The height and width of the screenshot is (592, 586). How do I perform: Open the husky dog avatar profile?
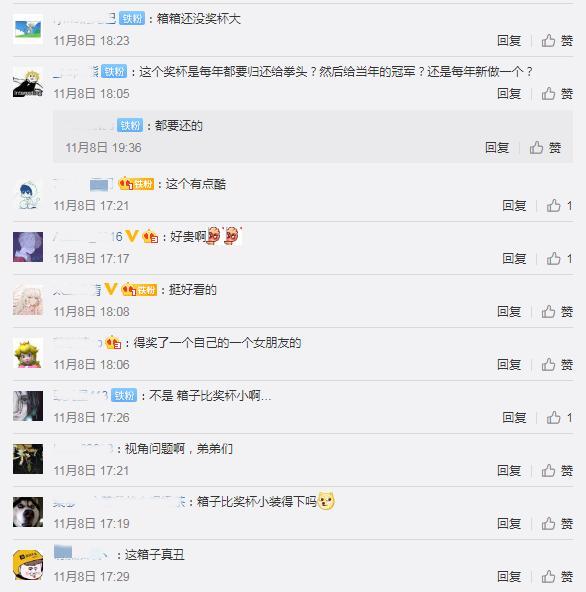[28, 512]
